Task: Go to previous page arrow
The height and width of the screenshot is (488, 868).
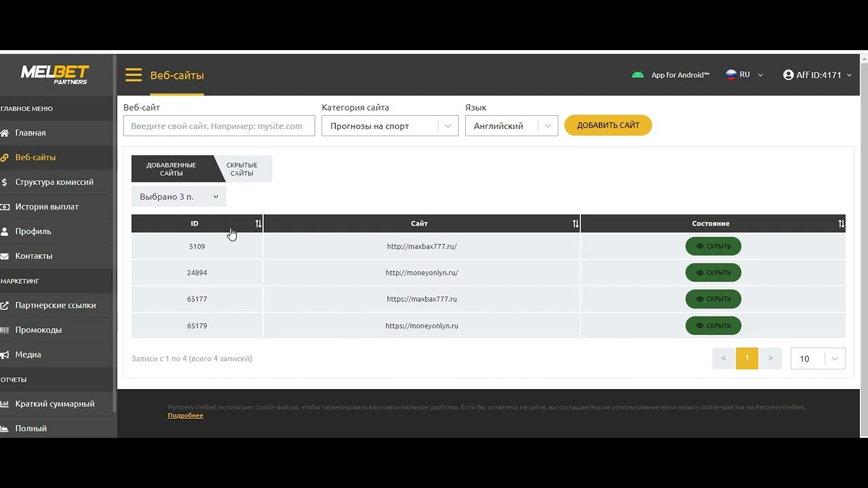Action: click(724, 359)
